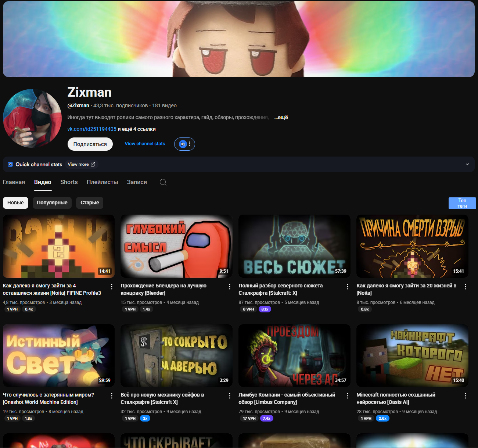Click the 1.4x badge on the Blender video
Viewport: 478px width, 448px height.
tap(147, 309)
